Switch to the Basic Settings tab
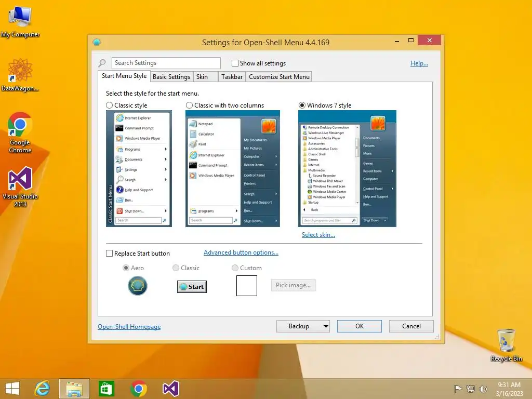This screenshot has width=532, height=399. pyautogui.click(x=171, y=77)
